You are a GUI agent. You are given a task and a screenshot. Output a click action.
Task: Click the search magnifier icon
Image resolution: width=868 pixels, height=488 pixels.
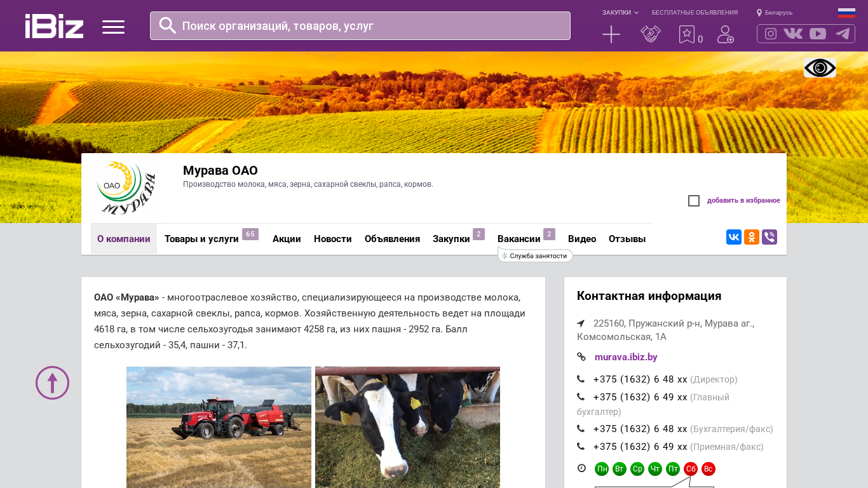coord(168,25)
